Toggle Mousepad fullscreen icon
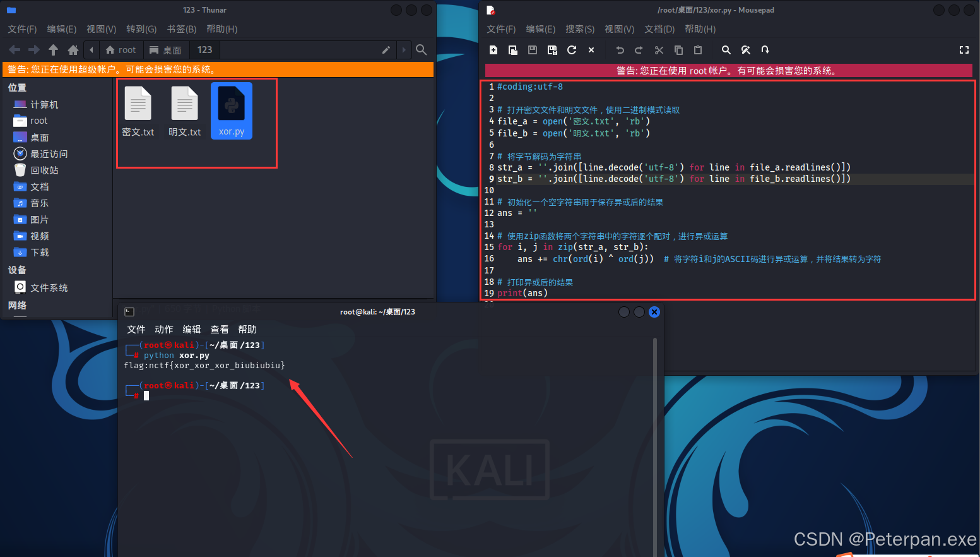The image size is (980, 557). (x=964, y=50)
